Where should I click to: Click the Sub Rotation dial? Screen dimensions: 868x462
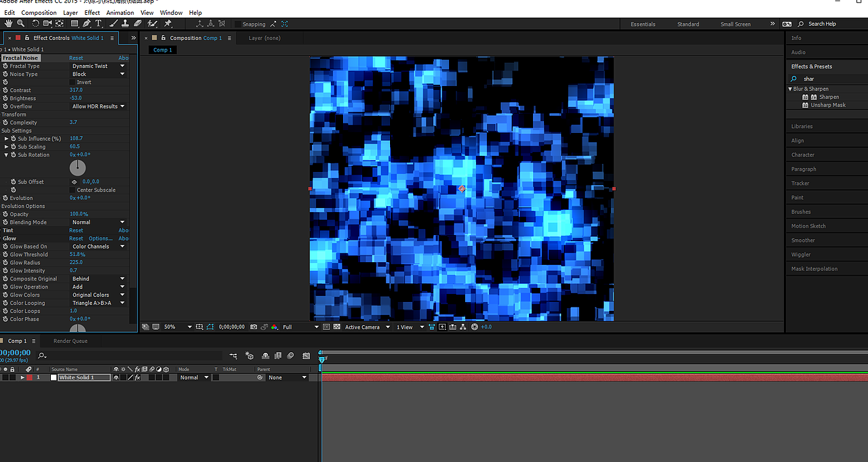[x=78, y=167]
